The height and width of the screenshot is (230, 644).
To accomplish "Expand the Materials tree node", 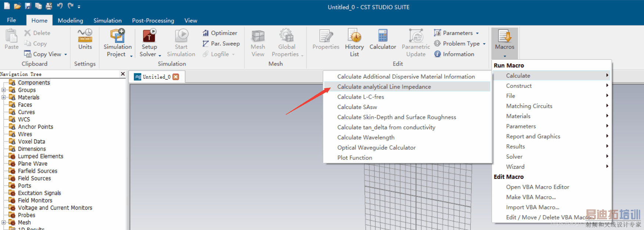I will 4,97.
